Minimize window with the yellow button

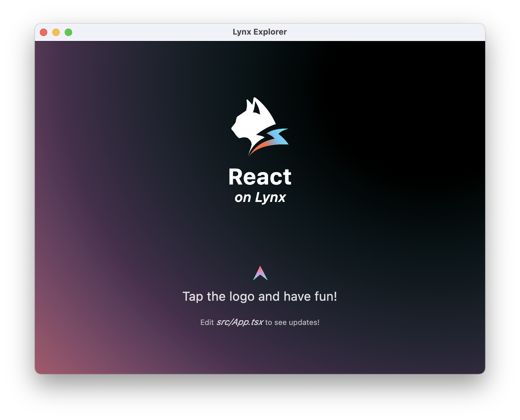pos(56,32)
